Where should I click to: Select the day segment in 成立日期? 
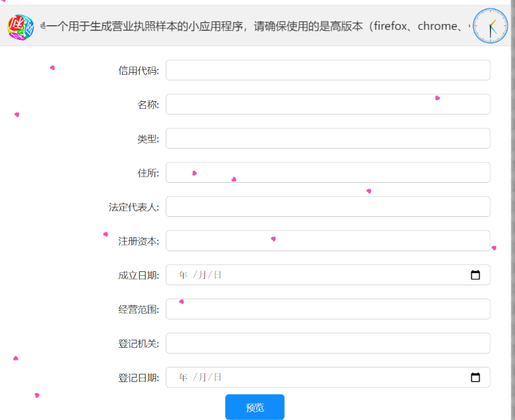point(217,275)
